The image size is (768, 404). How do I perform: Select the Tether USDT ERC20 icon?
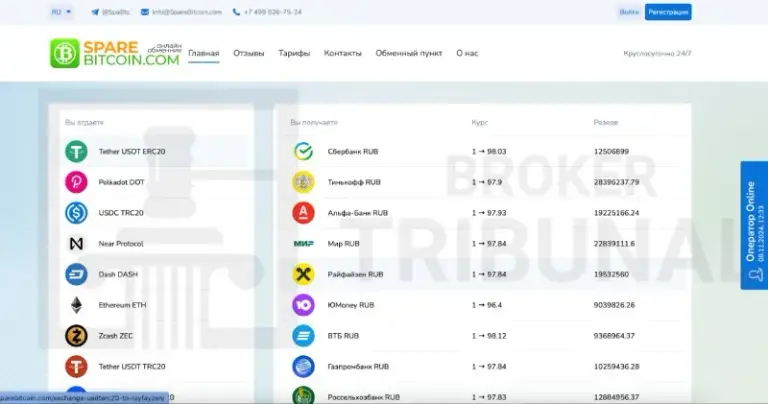[76, 152]
